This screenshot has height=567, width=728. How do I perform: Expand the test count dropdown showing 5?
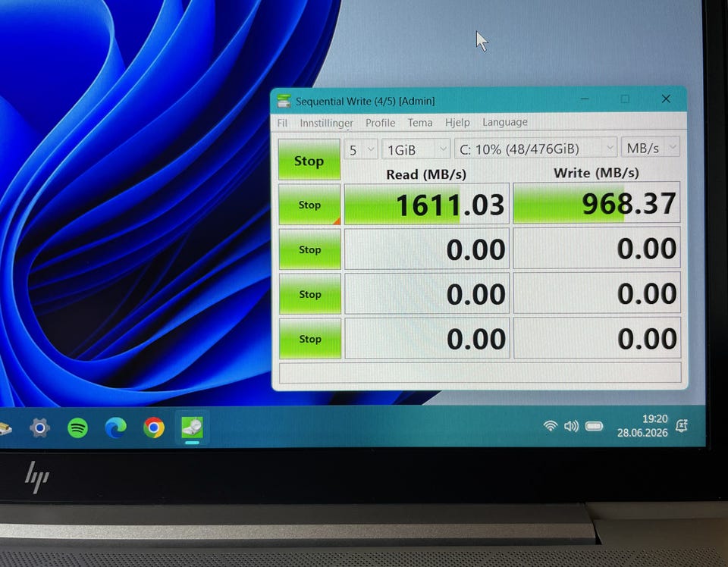point(361,149)
